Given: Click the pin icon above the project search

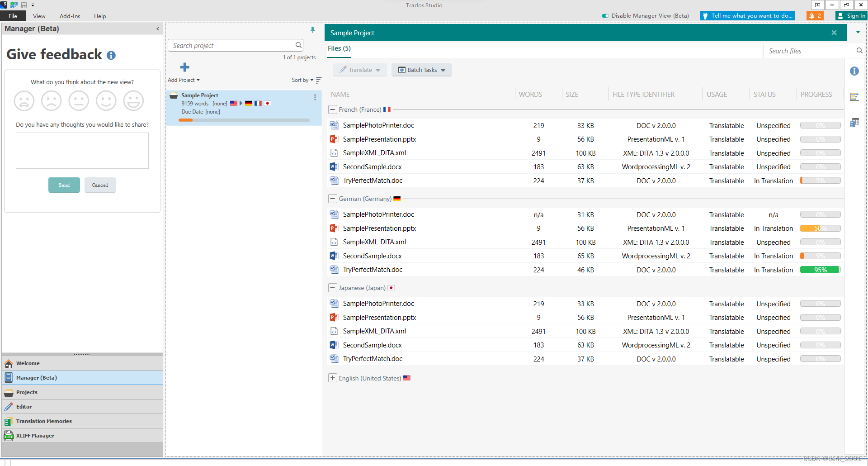Looking at the screenshot, I should (x=312, y=30).
